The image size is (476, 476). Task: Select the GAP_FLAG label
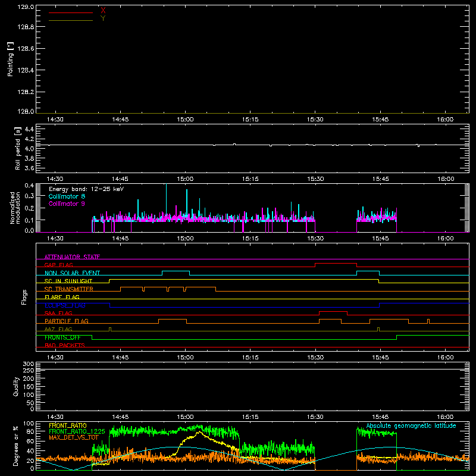(x=58, y=265)
